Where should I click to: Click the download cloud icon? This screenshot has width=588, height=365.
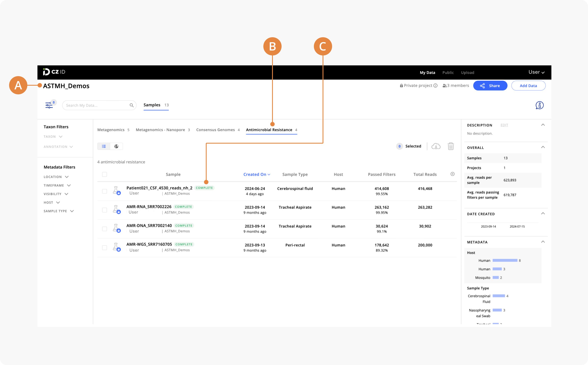436,146
